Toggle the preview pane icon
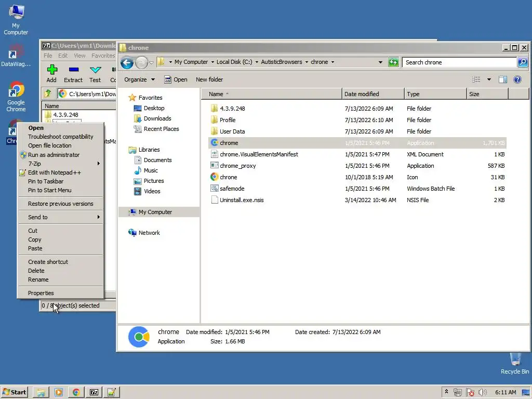 pyautogui.click(x=502, y=79)
